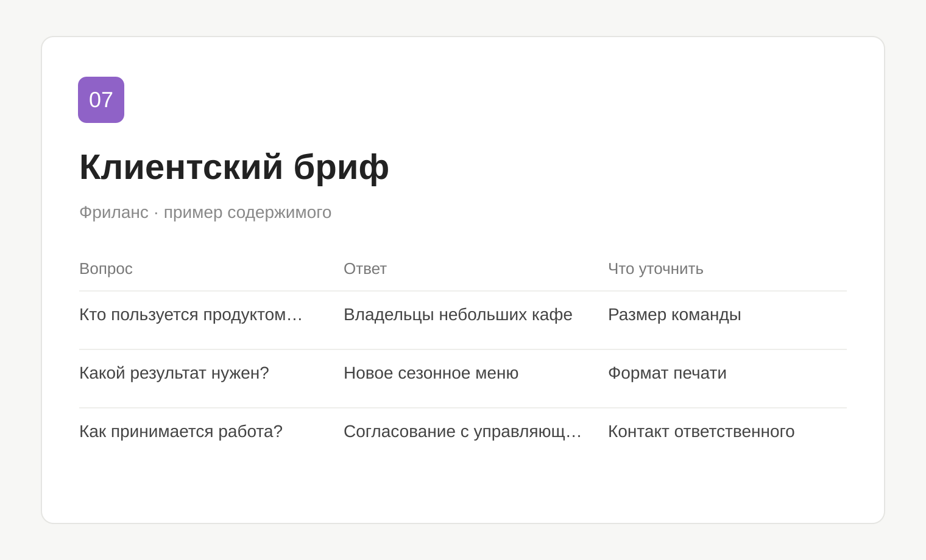
Task: Click the cell Формат печати
Action: [x=667, y=373]
